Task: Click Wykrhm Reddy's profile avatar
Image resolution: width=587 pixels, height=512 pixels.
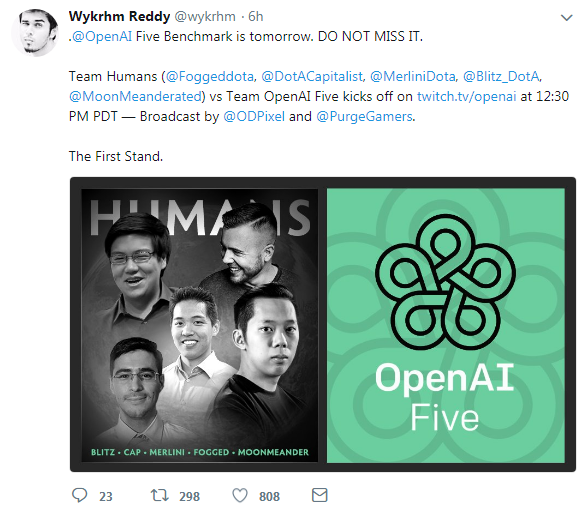Action: pyautogui.click(x=35, y=33)
